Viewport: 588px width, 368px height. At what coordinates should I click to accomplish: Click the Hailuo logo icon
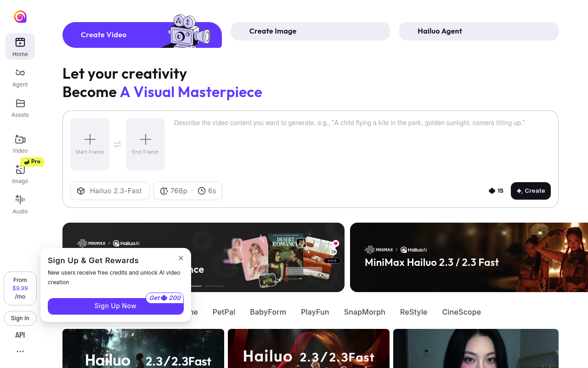[x=20, y=17]
